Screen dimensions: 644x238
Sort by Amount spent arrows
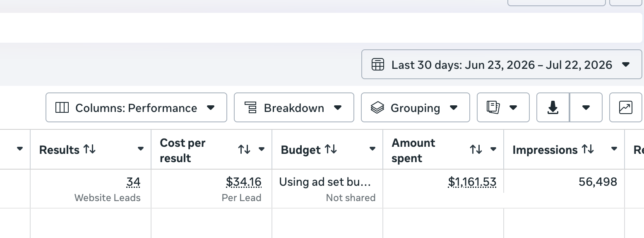[476, 150]
